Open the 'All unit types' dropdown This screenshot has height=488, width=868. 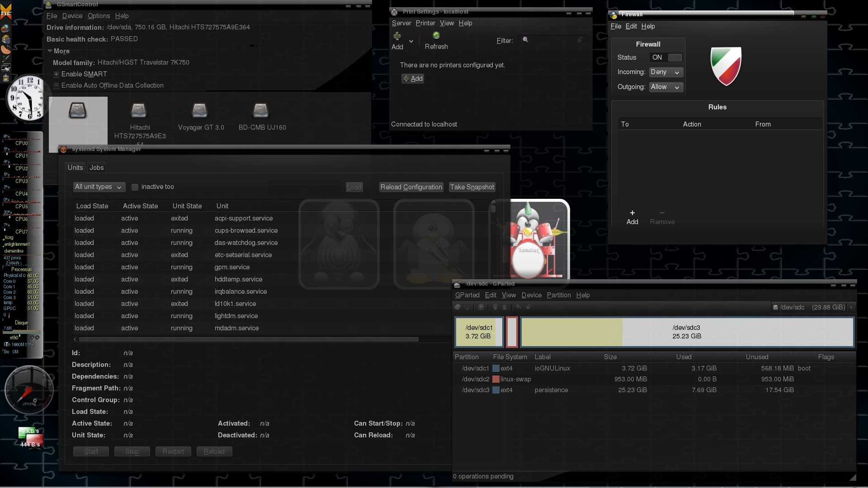[x=99, y=187]
